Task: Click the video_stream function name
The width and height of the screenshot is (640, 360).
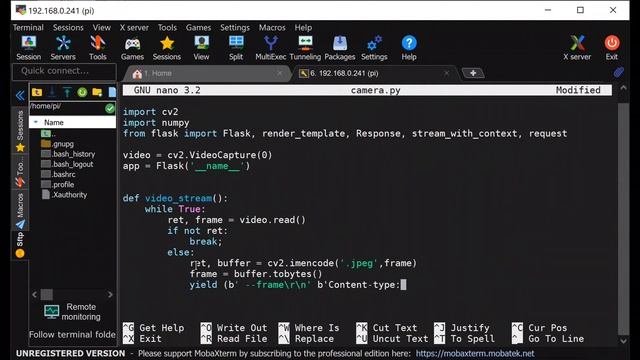Action: pos(178,198)
